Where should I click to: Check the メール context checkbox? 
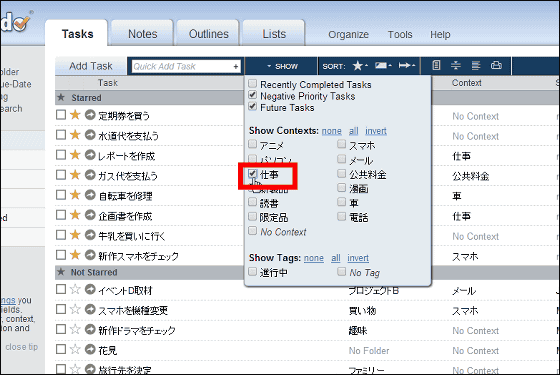(342, 159)
